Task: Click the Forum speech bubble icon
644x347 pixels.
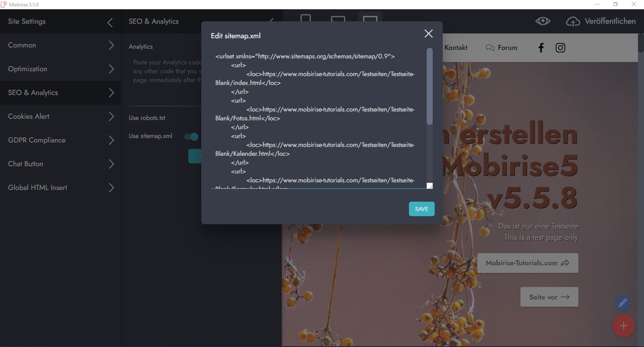Action: [490, 48]
